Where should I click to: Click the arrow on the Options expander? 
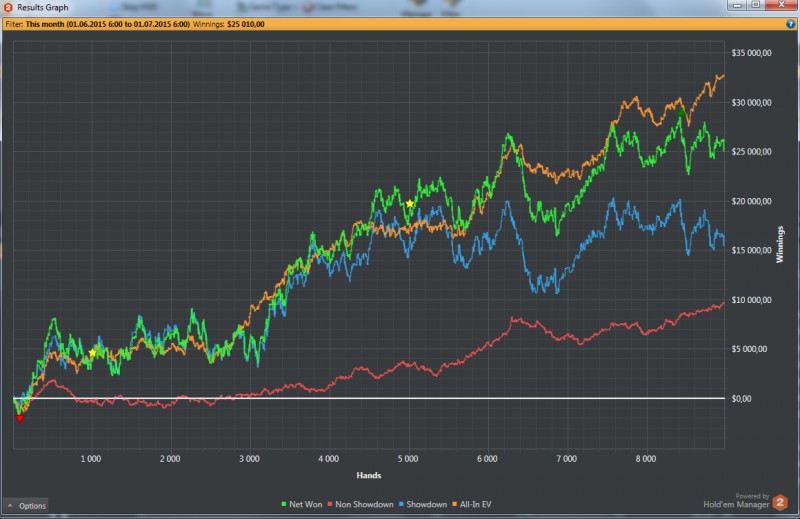click(x=10, y=506)
